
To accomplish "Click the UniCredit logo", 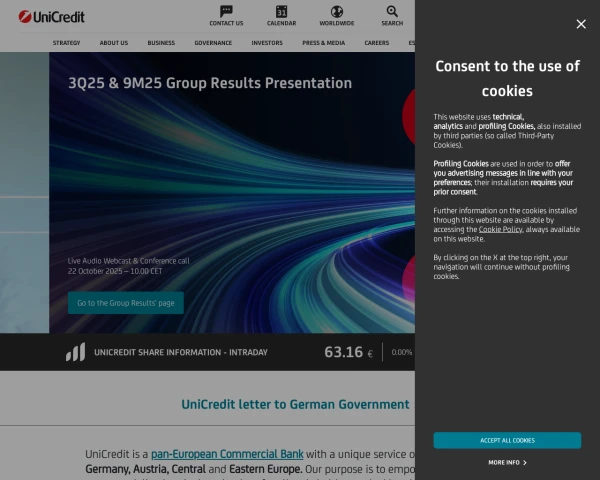I will [x=51, y=16].
